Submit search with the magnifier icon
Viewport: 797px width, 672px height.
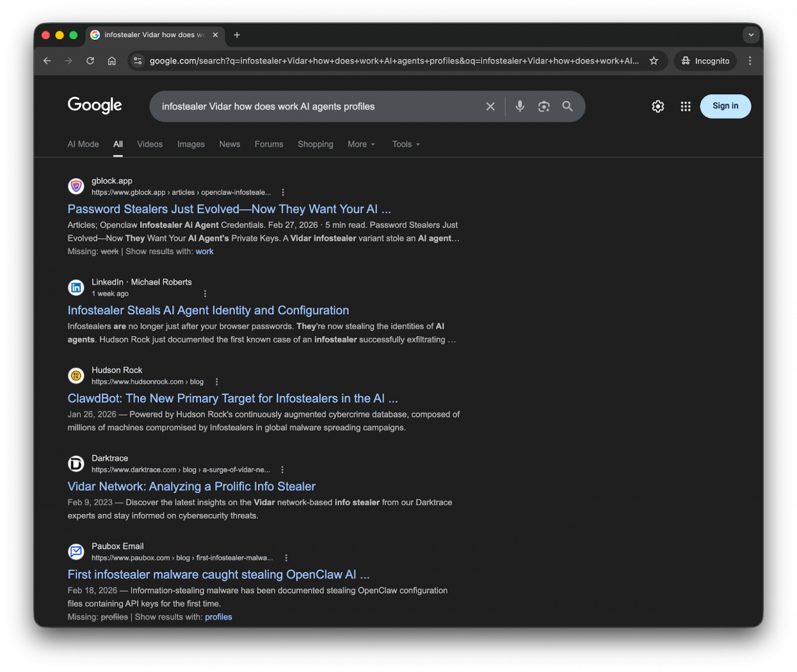pyautogui.click(x=568, y=106)
